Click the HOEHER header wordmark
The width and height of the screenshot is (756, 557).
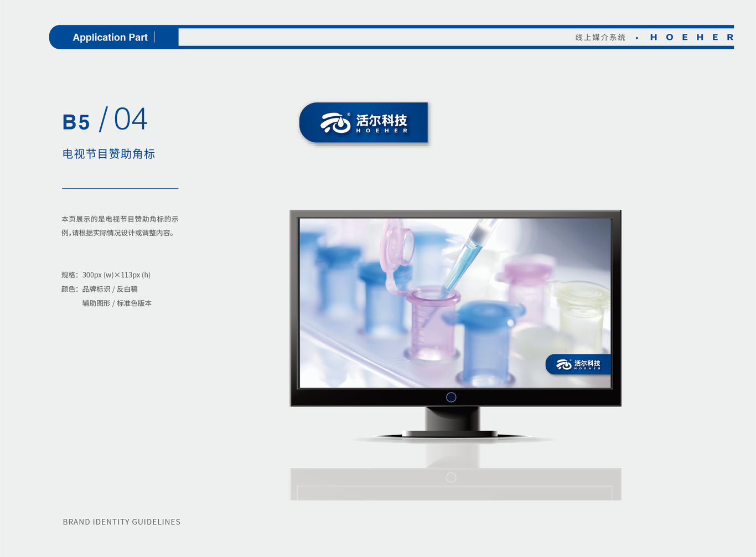[x=692, y=37]
